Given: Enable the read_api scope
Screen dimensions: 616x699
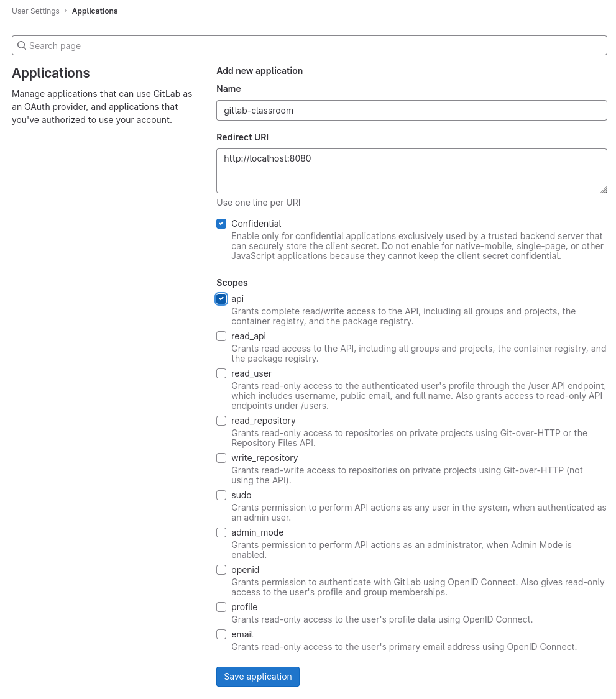Looking at the screenshot, I should pyautogui.click(x=221, y=336).
